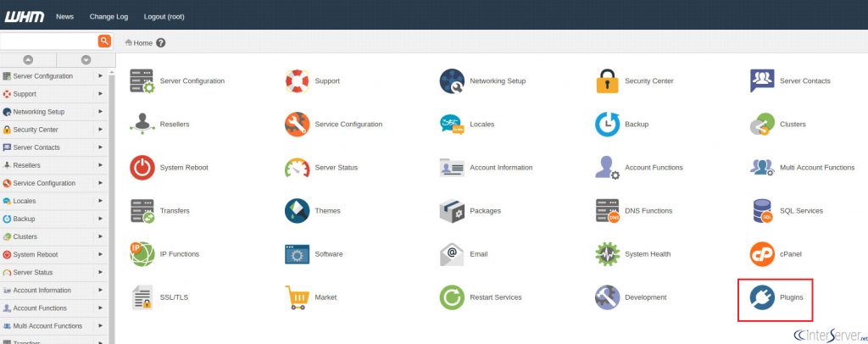Expand Networking Setup arrow in sidebar

(x=100, y=111)
